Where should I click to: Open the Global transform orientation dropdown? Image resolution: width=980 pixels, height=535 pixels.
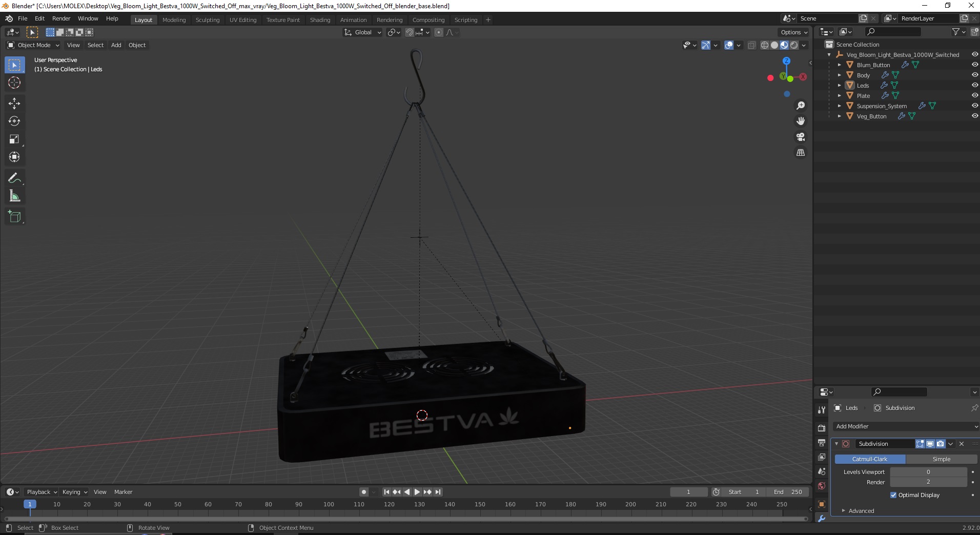pyautogui.click(x=363, y=32)
